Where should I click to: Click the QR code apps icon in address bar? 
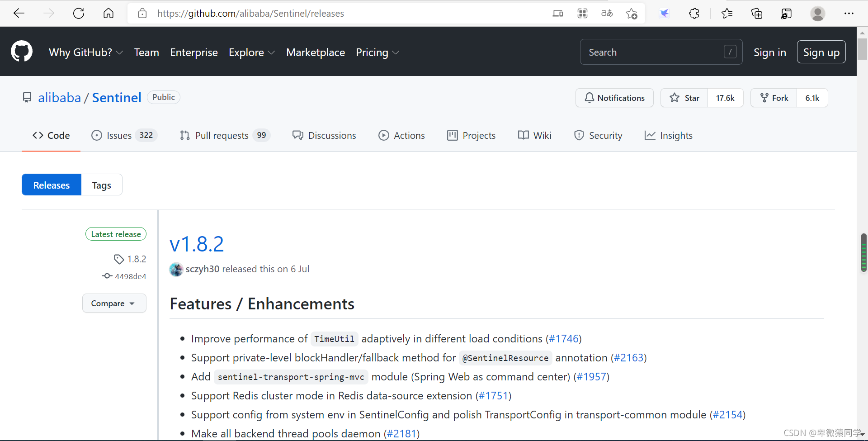582,14
